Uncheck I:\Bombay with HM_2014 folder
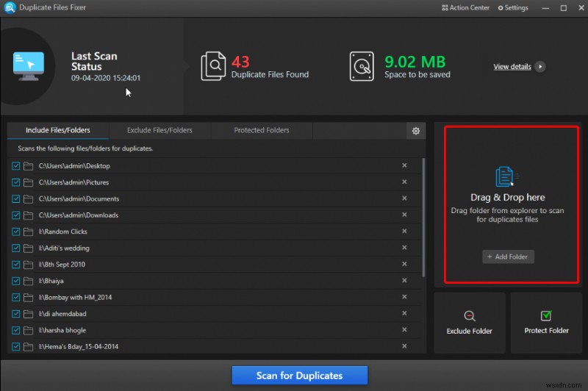This screenshot has height=391, width=588. [15, 297]
